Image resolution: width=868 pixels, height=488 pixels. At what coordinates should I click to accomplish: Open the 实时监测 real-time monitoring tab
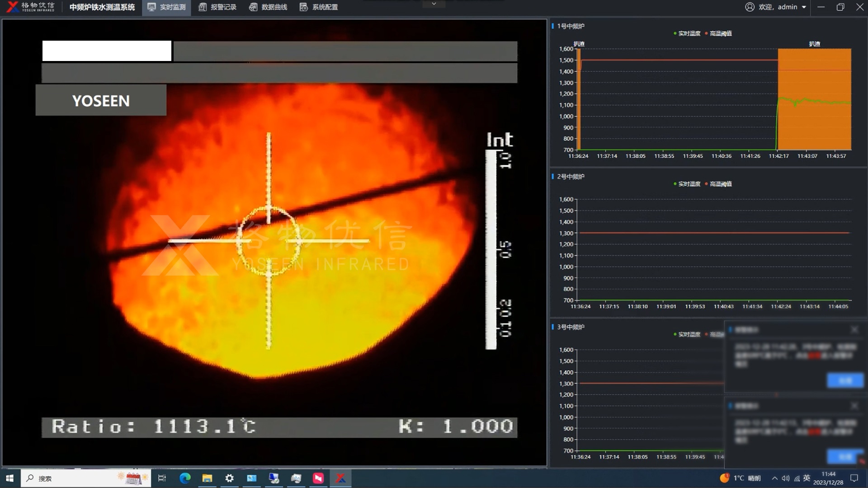coord(166,7)
